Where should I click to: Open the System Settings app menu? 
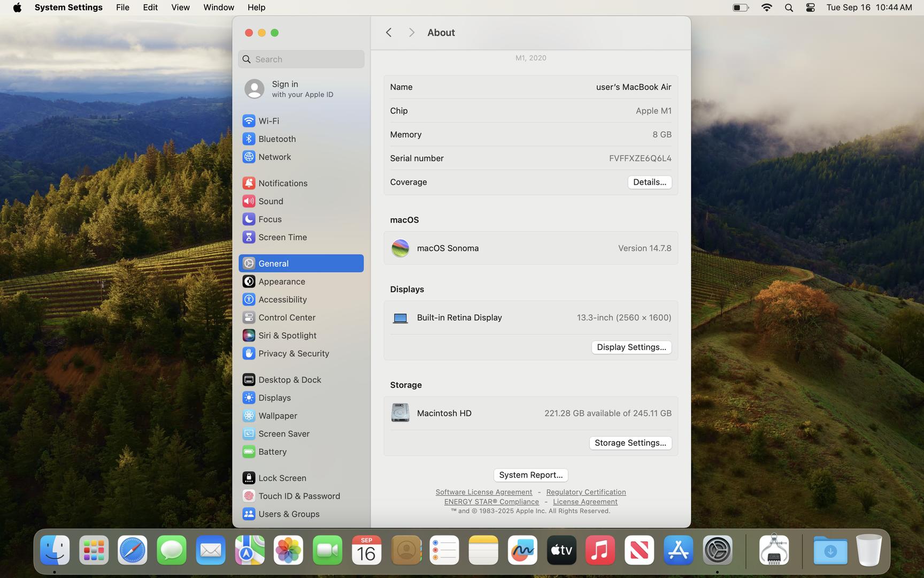tap(68, 7)
